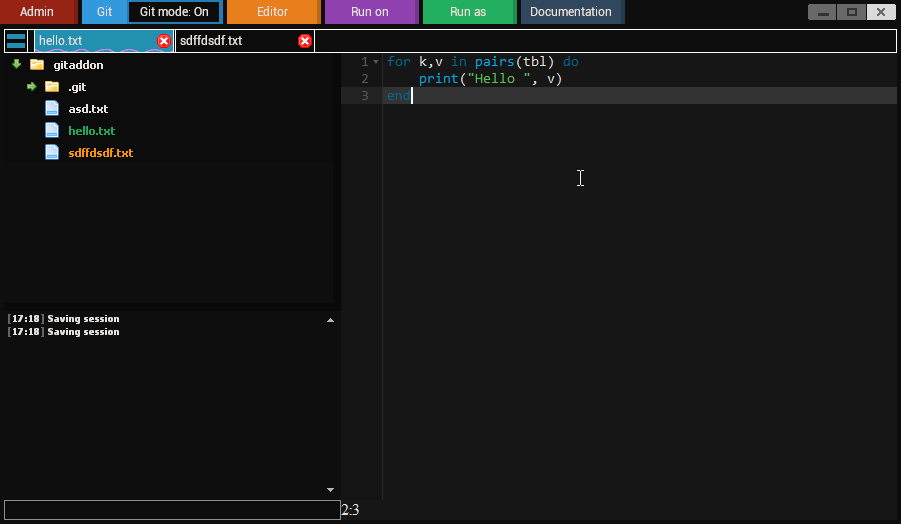Select the .git folder icon
This screenshot has height=524, width=901.
pyautogui.click(x=52, y=86)
